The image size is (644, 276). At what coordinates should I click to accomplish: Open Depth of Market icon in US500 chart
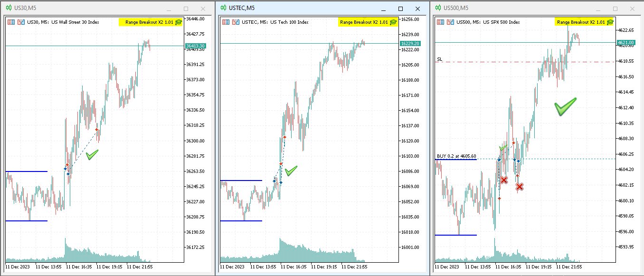440,22
